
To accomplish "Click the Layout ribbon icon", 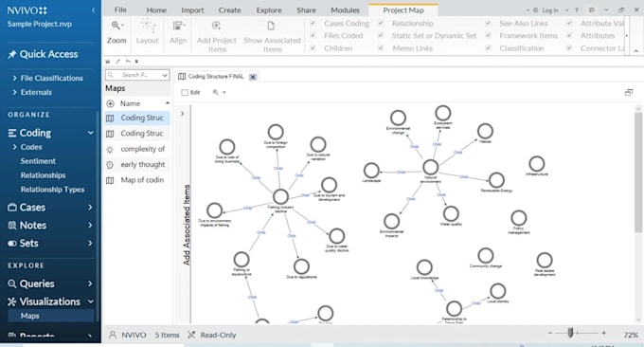I will pyautogui.click(x=148, y=26).
